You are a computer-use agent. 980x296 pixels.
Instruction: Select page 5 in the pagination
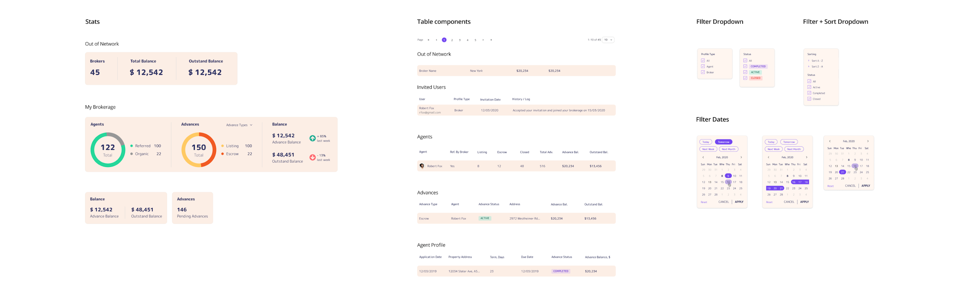pos(476,40)
